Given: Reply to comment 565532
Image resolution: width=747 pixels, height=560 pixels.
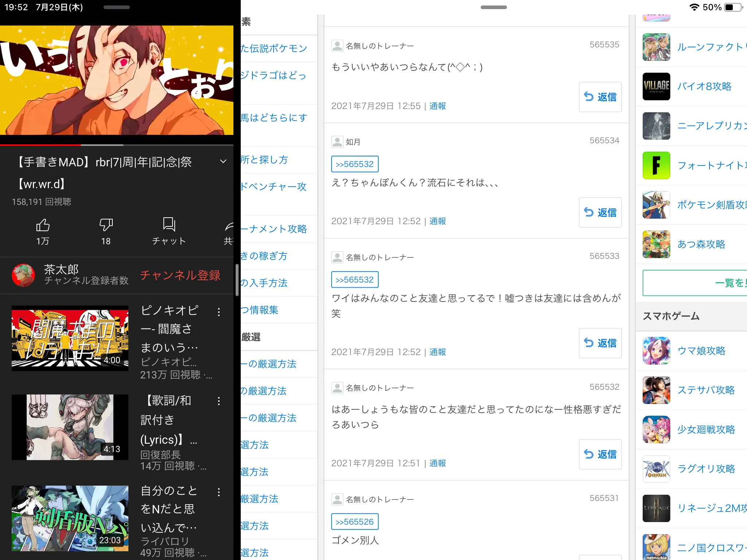Looking at the screenshot, I should pos(600,454).
